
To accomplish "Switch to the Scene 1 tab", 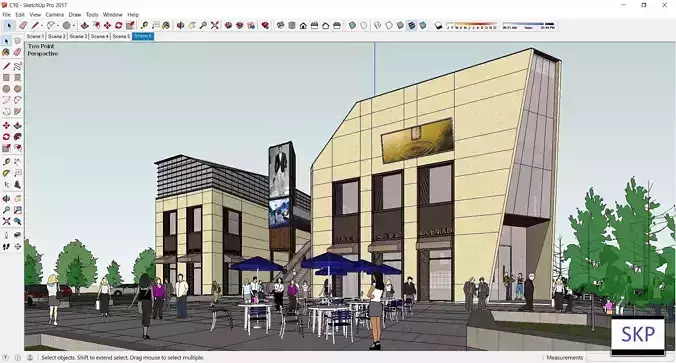I will click(35, 36).
